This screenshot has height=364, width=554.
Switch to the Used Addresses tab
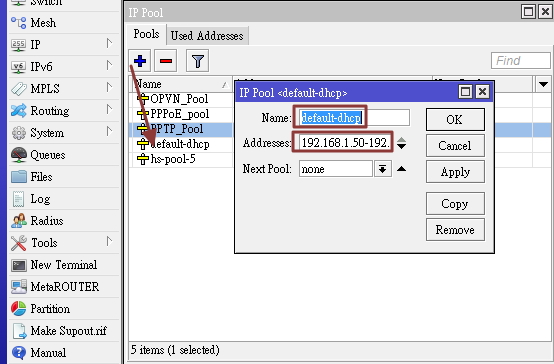[x=207, y=36]
